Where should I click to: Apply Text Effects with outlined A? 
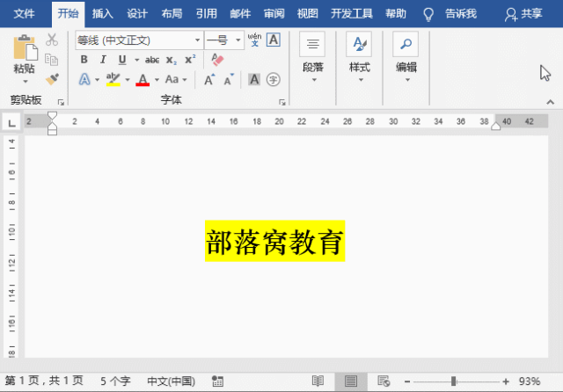pyautogui.click(x=84, y=79)
